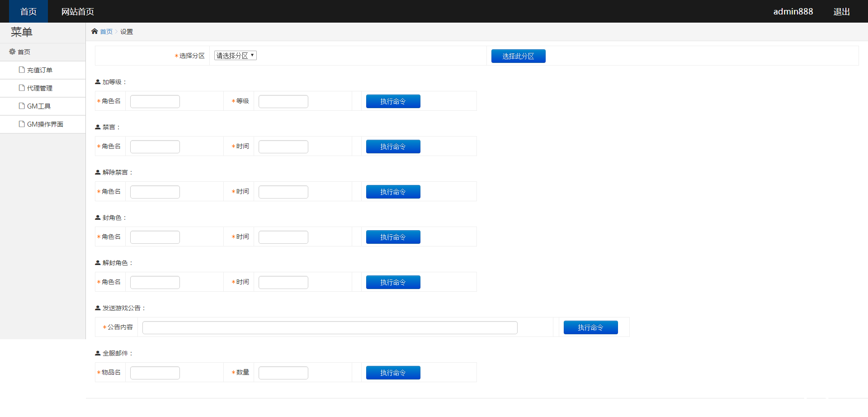Open 网站首页 in the top navigation

coord(77,11)
